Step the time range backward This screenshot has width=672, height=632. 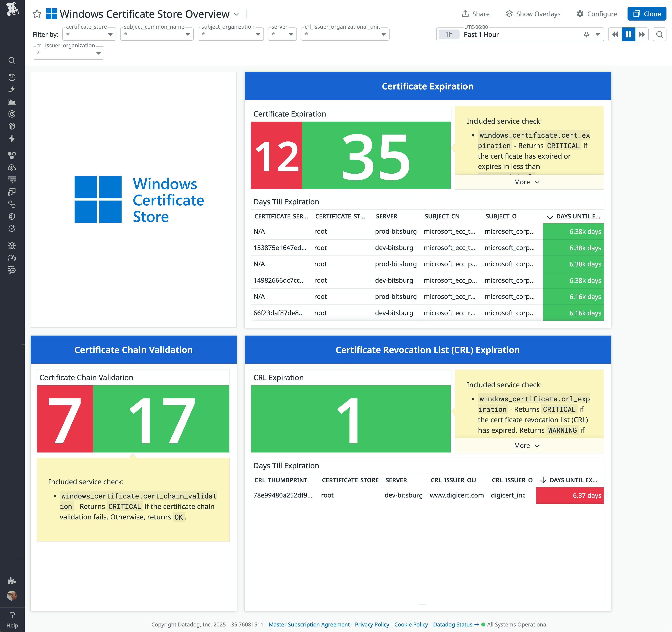click(615, 34)
